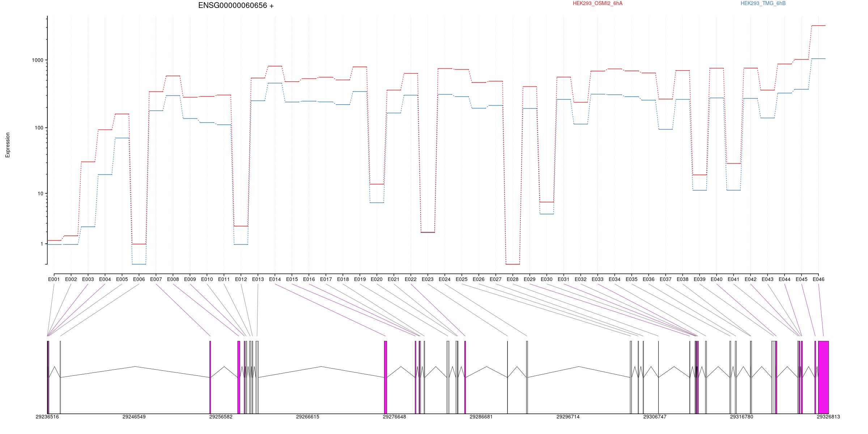
Task: Click exon label E044
Action: point(784,279)
